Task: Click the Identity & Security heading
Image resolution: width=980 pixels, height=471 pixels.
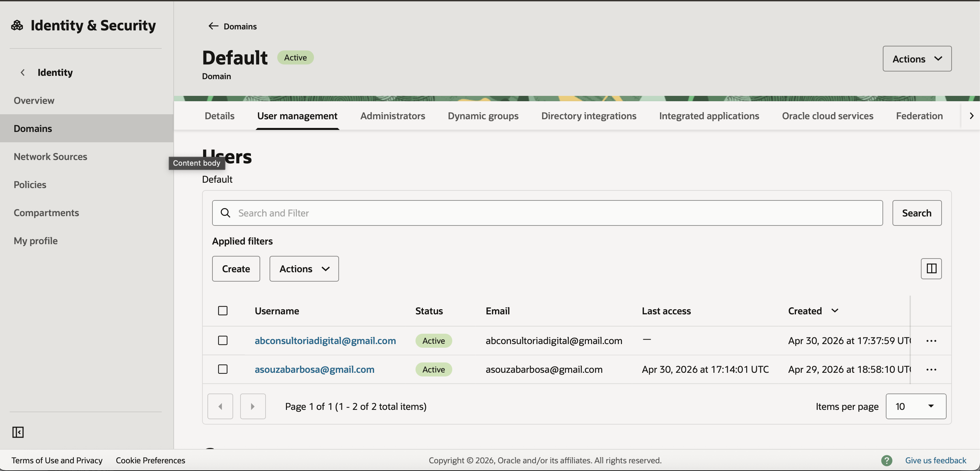Action: 93,25
